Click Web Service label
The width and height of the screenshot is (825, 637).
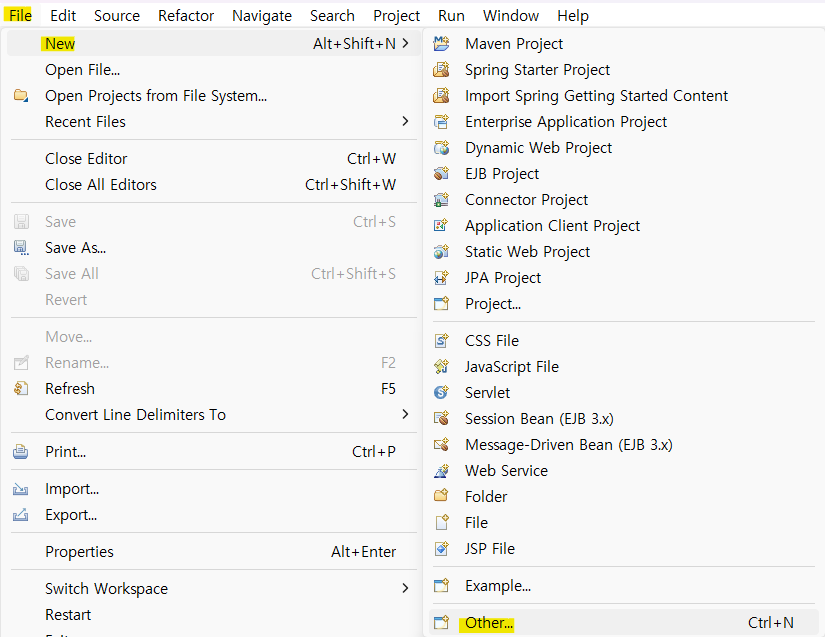(x=506, y=471)
